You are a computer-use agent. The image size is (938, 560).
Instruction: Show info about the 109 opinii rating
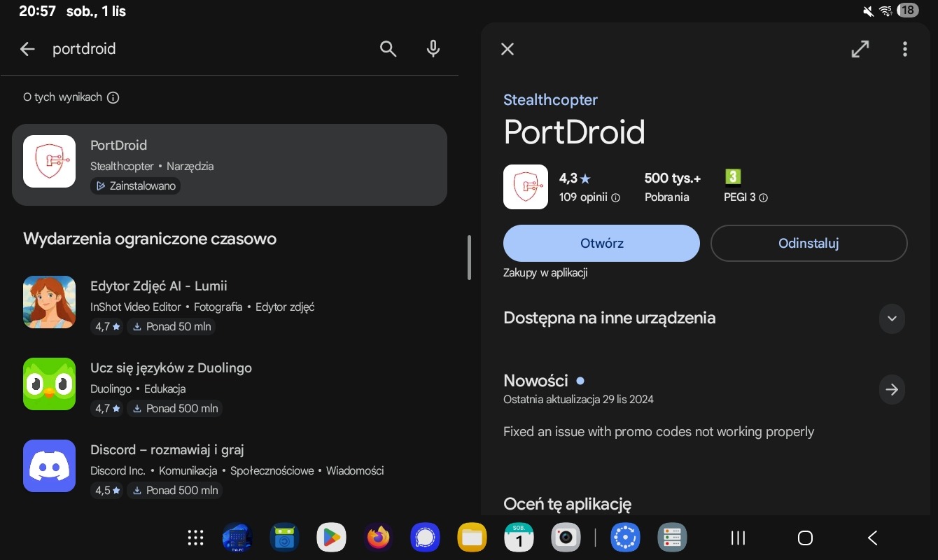tap(616, 198)
